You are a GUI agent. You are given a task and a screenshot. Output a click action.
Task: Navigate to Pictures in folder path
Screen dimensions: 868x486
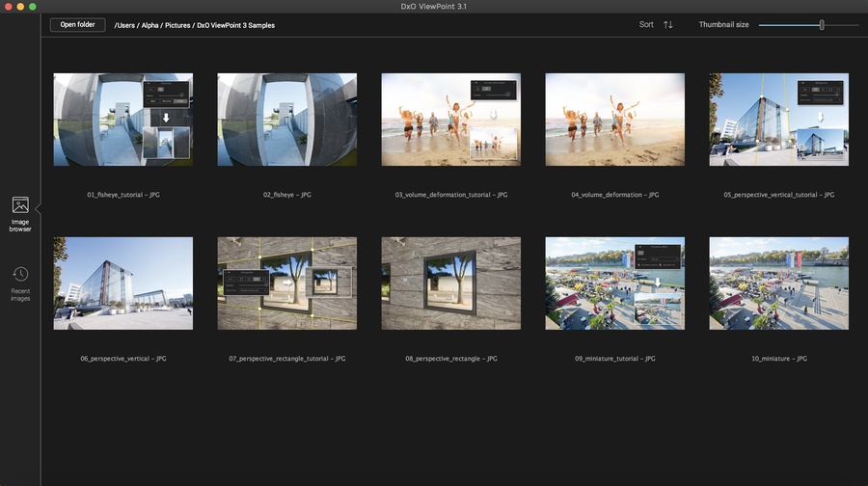click(177, 25)
